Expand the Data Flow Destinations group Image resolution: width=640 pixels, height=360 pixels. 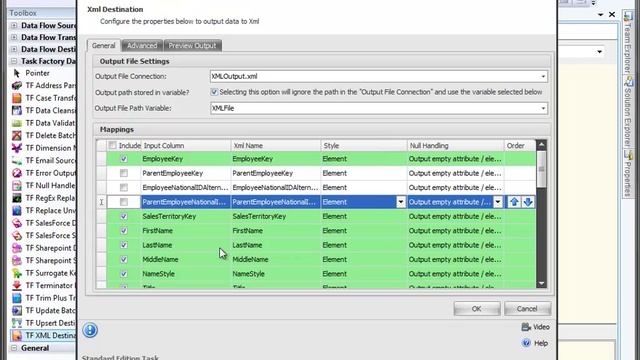14,49
